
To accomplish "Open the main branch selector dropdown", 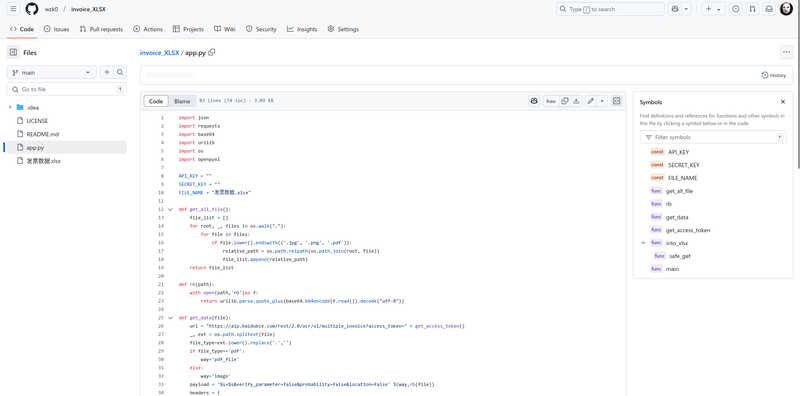I will (x=52, y=72).
